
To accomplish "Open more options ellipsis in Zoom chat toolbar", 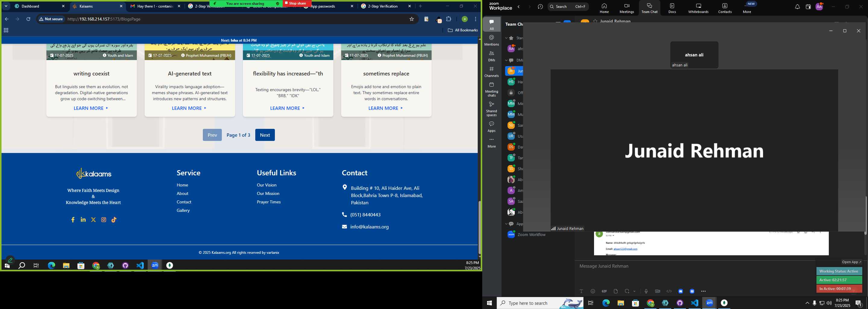I will (703, 291).
